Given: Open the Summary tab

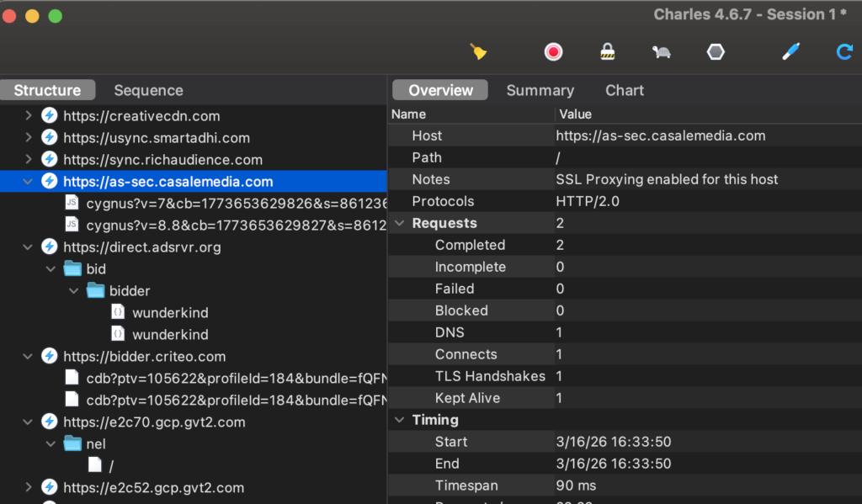Looking at the screenshot, I should 540,90.
